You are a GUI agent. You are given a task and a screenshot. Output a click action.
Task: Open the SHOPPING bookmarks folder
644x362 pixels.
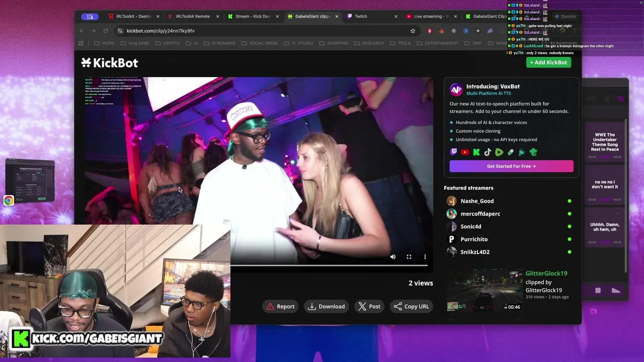[x=333, y=43]
